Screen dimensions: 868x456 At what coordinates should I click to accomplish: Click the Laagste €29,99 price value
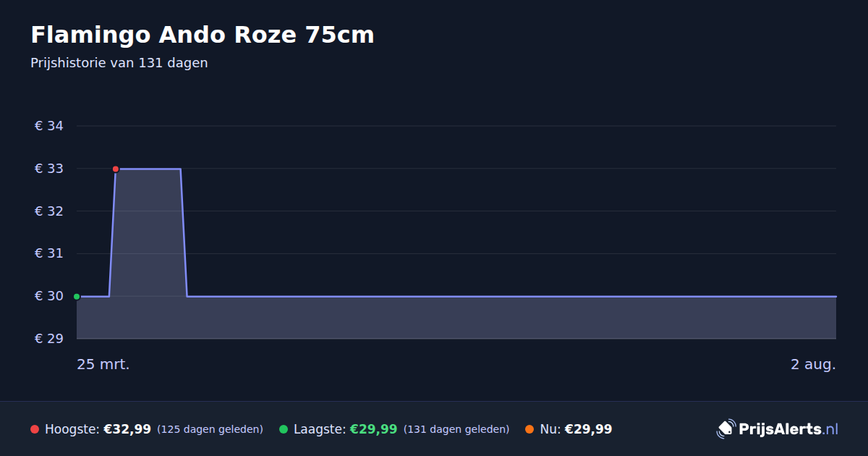(x=373, y=429)
